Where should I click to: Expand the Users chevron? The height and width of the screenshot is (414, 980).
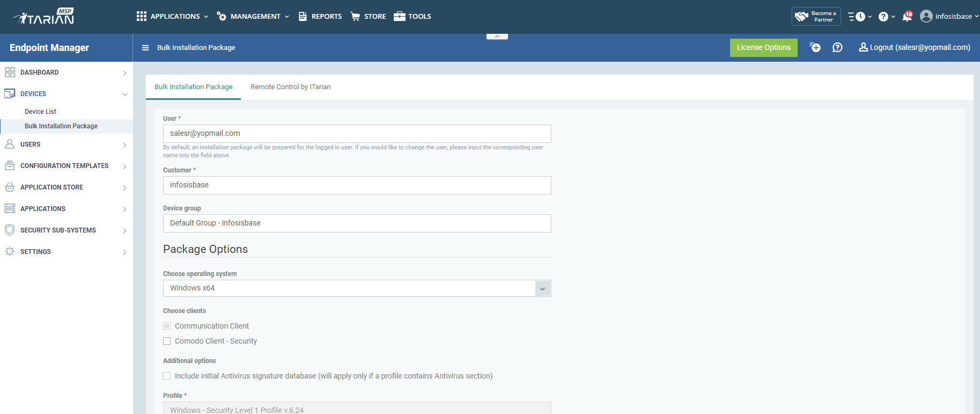tap(124, 145)
